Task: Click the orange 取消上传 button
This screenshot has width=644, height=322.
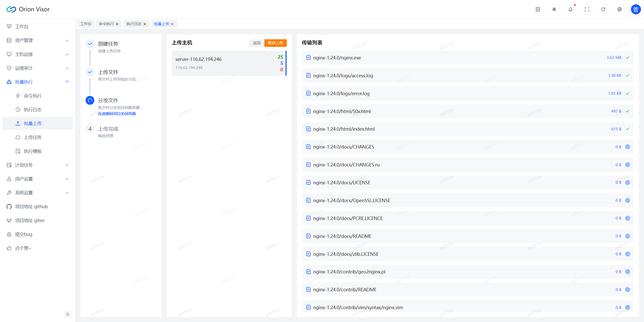Action: (x=275, y=43)
